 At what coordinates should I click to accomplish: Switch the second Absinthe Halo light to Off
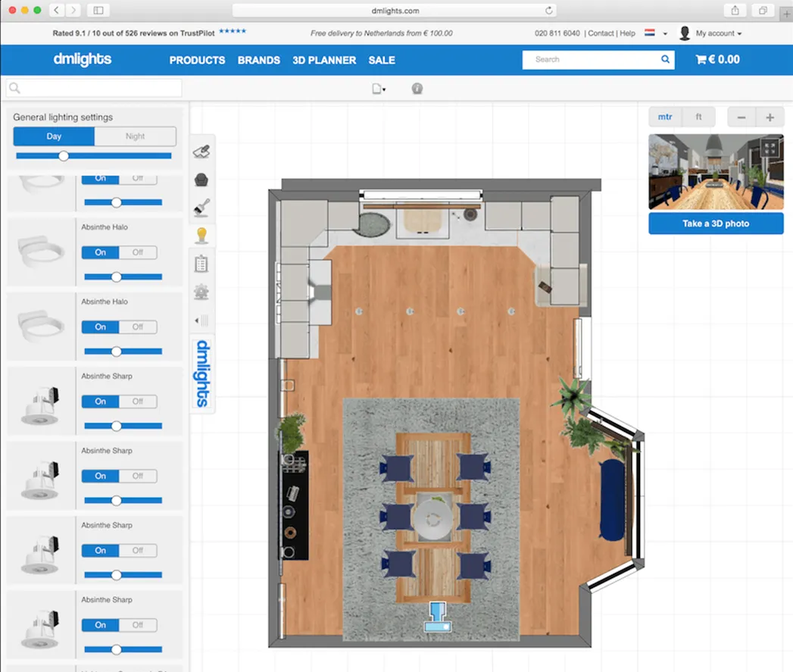138,327
